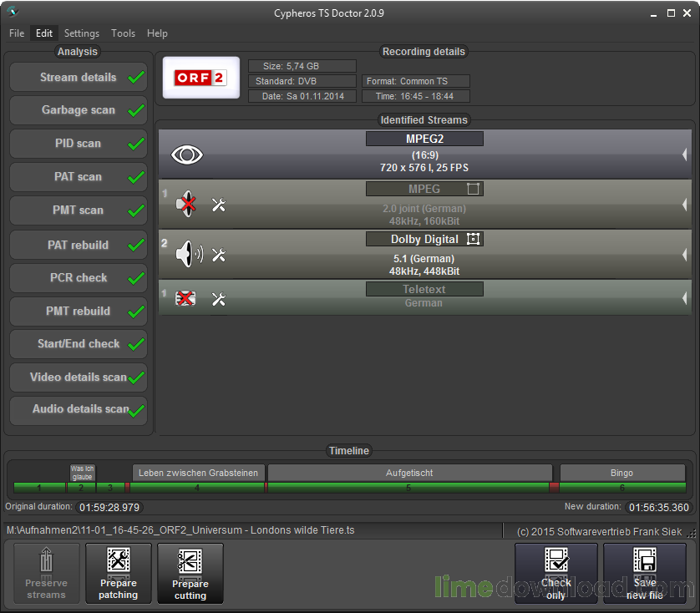The width and height of the screenshot is (700, 613).
Task: Open the Edit menu
Action: click(x=44, y=33)
